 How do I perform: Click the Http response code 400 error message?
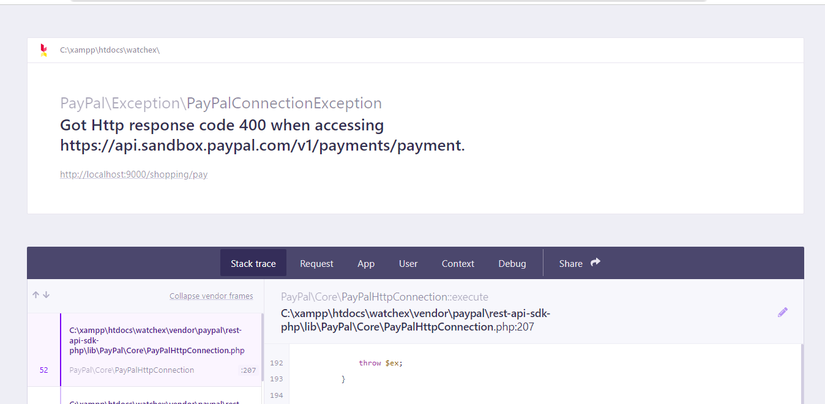[x=262, y=135]
